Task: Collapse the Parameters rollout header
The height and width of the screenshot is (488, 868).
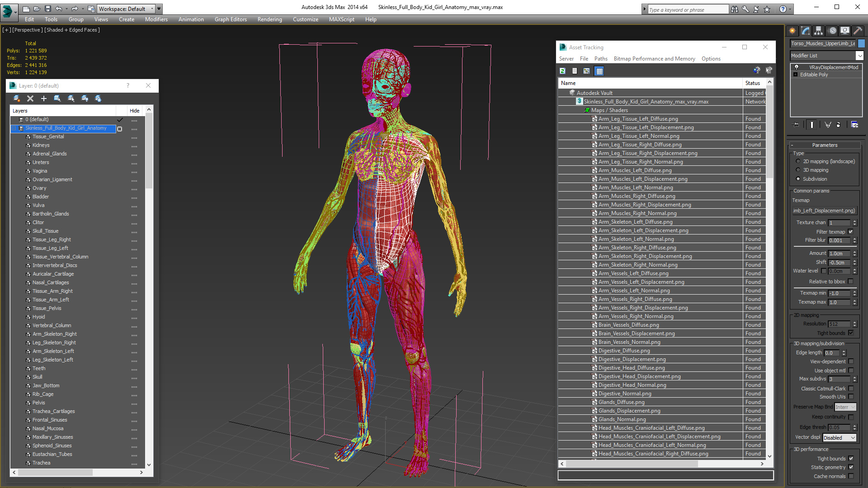Action: click(825, 145)
